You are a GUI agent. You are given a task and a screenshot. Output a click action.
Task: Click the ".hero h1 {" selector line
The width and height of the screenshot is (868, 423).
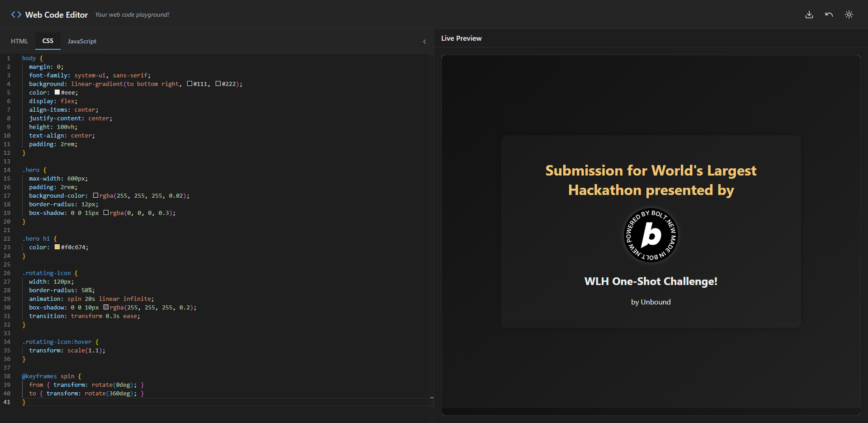point(40,238)
